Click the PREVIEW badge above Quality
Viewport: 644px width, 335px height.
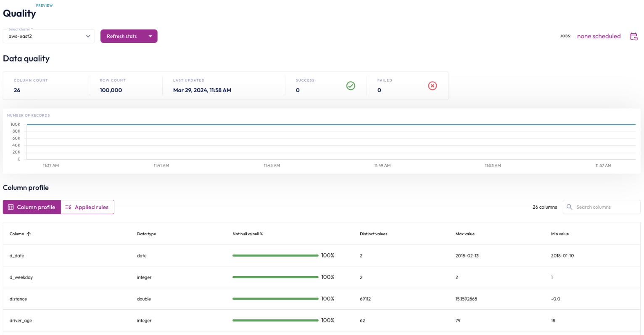pos(44,5)
